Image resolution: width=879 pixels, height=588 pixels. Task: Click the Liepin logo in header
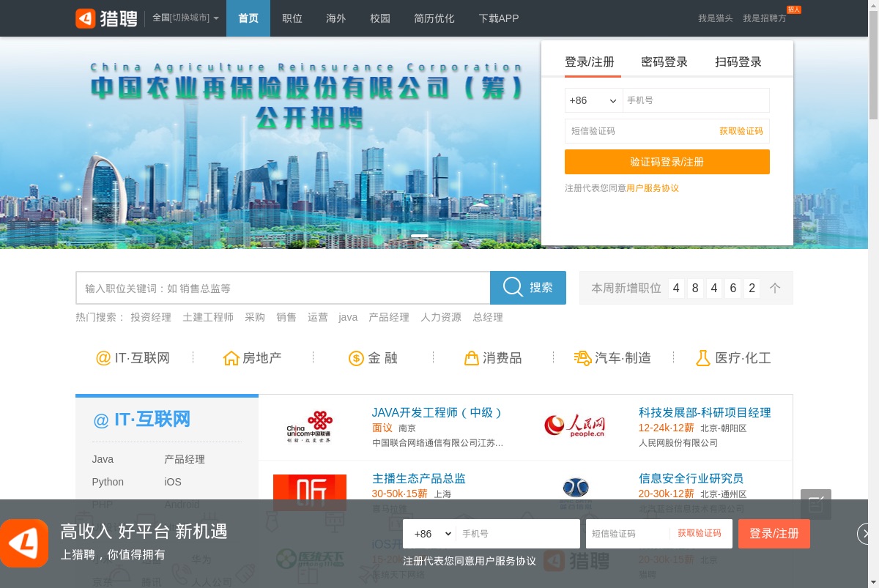[x=106, y=18]
